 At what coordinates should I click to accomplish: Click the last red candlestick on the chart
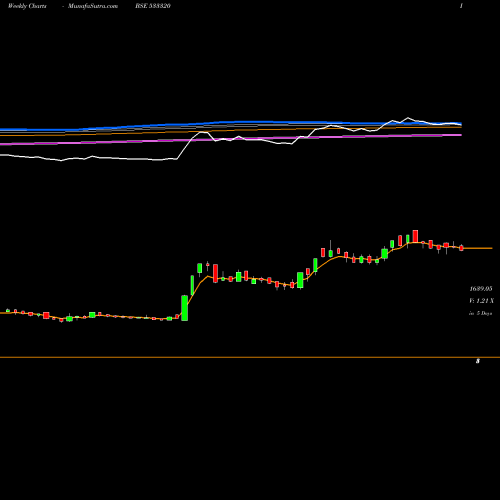coord(461,248)
